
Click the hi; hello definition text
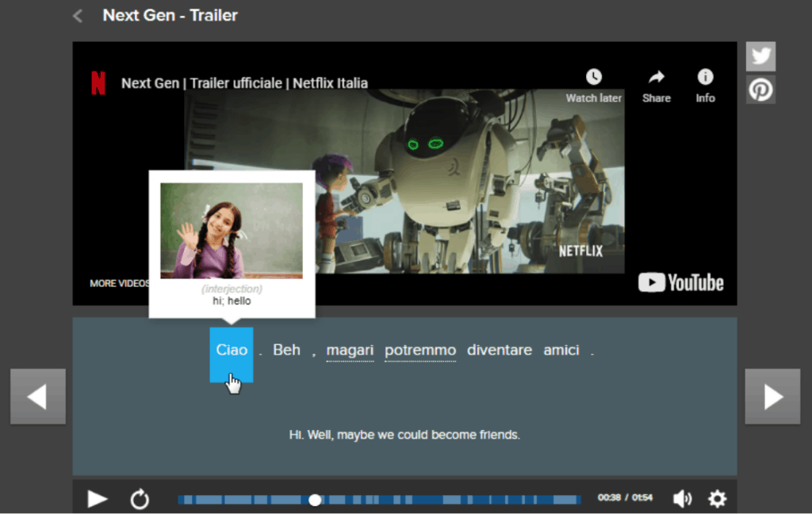232,301
